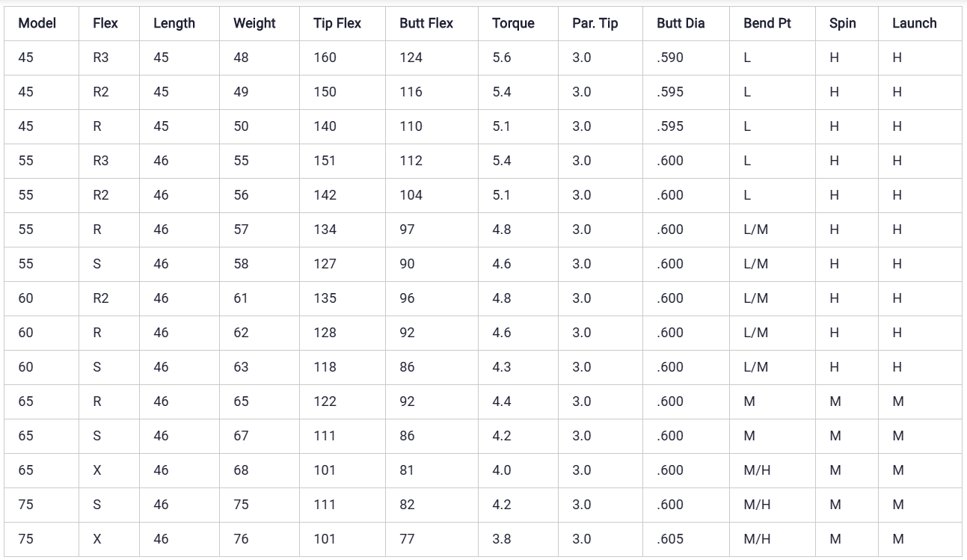Click the Model column header

point(37,23)
